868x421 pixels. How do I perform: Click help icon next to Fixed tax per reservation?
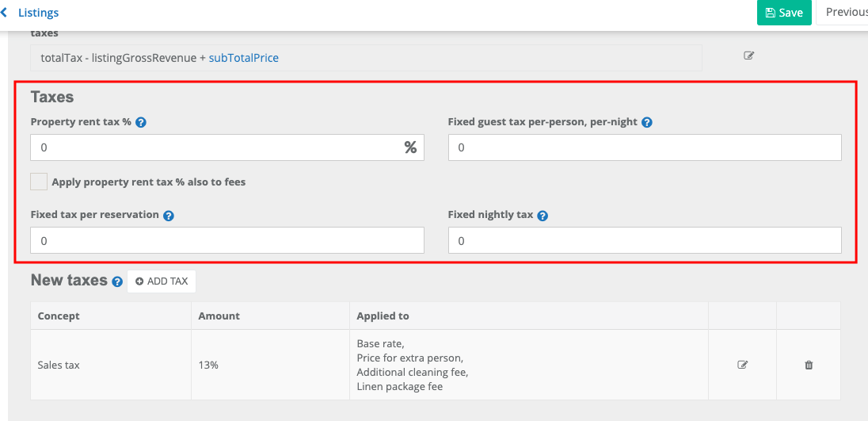click(x=169, y=216)
